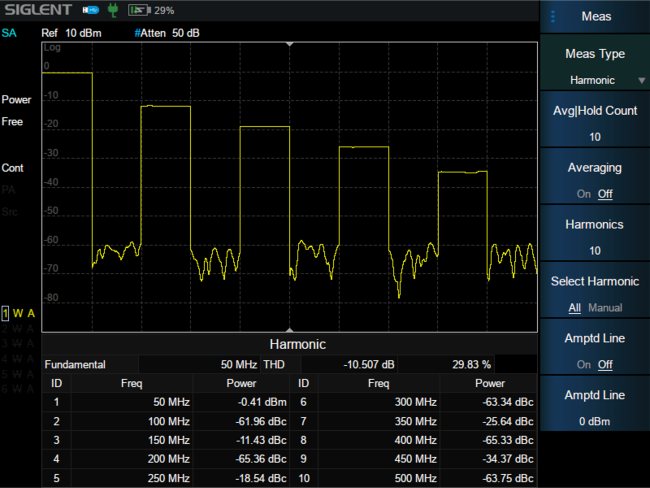This screenshot has width=650, height=488.
Task: Switch Select Harmonic between All and Manual
Action: point(595,294)
